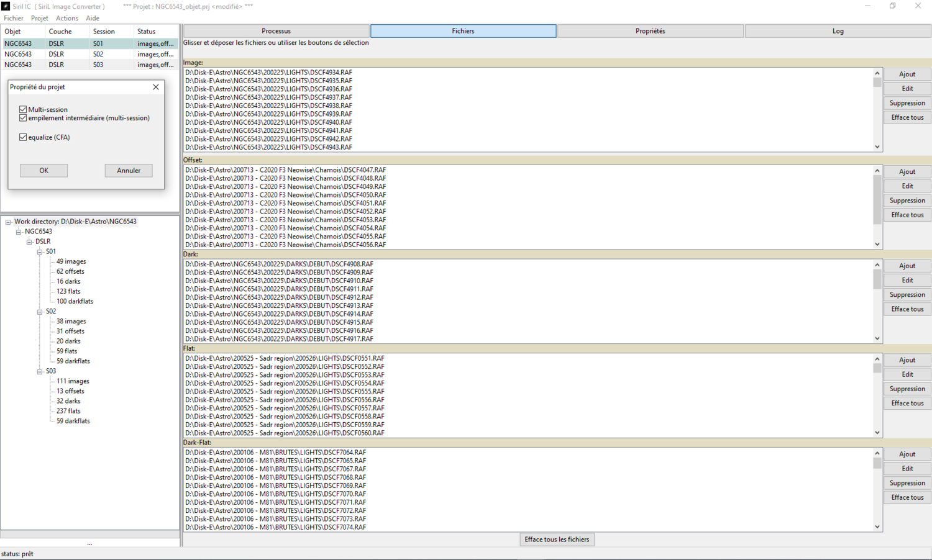Select '111 images' under S03

pyautogui.click(x=73, y=381)
